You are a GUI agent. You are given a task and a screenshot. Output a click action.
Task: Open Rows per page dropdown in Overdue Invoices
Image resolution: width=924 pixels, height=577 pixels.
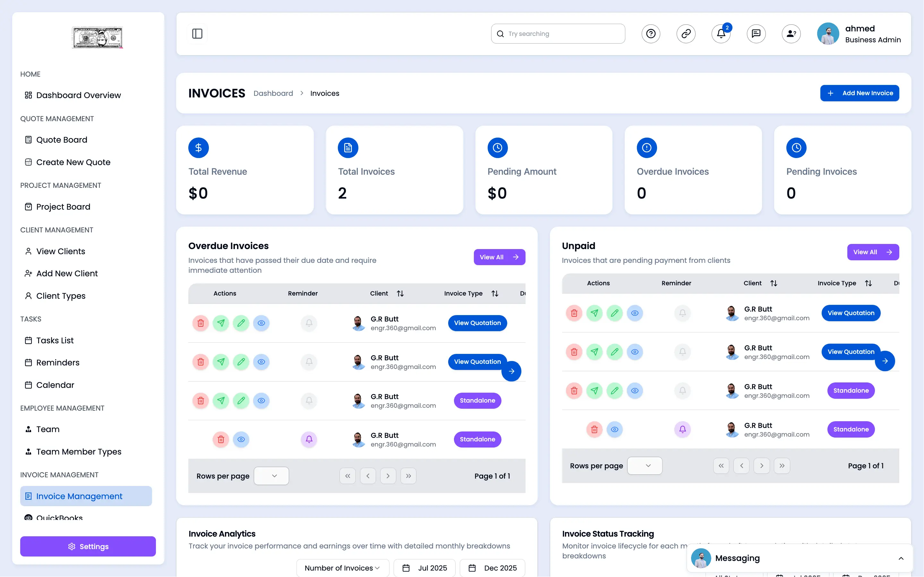click(271, 476)
